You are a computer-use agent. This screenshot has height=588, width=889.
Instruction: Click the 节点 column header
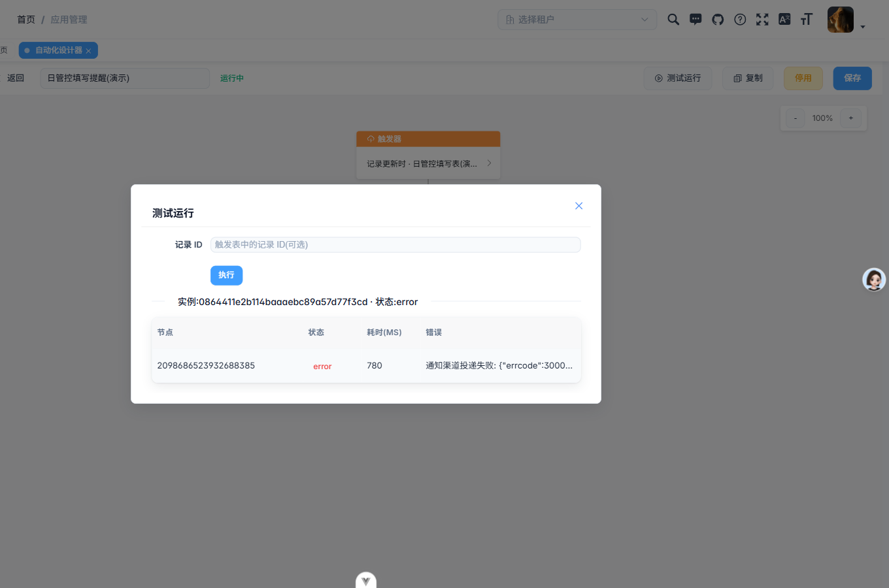[165, 332]
